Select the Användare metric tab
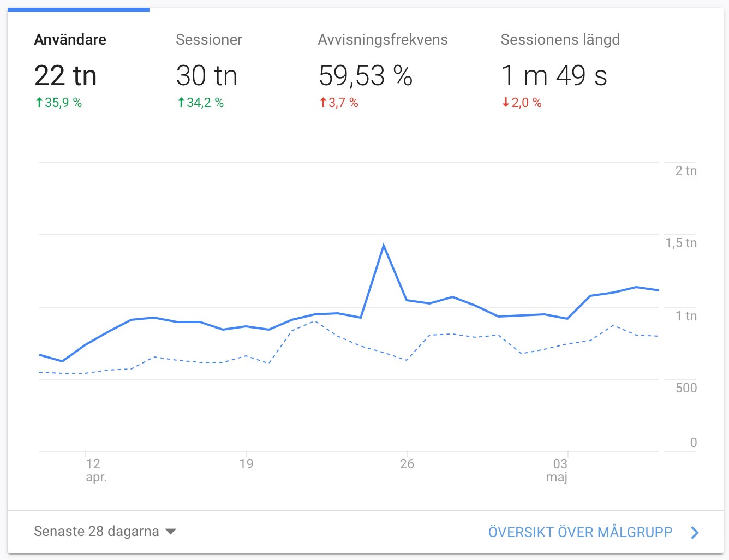This screenshot has height=560, width=729. tap(70, 40)
